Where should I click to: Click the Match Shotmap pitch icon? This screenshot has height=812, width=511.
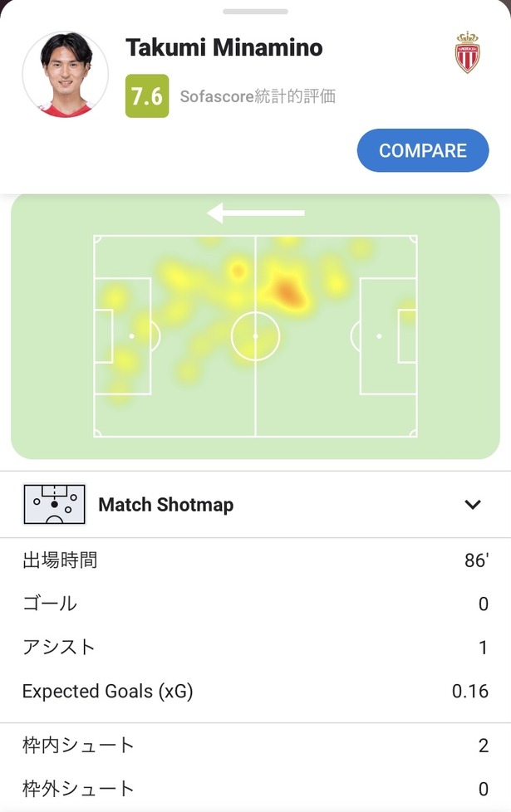(54, 505)
